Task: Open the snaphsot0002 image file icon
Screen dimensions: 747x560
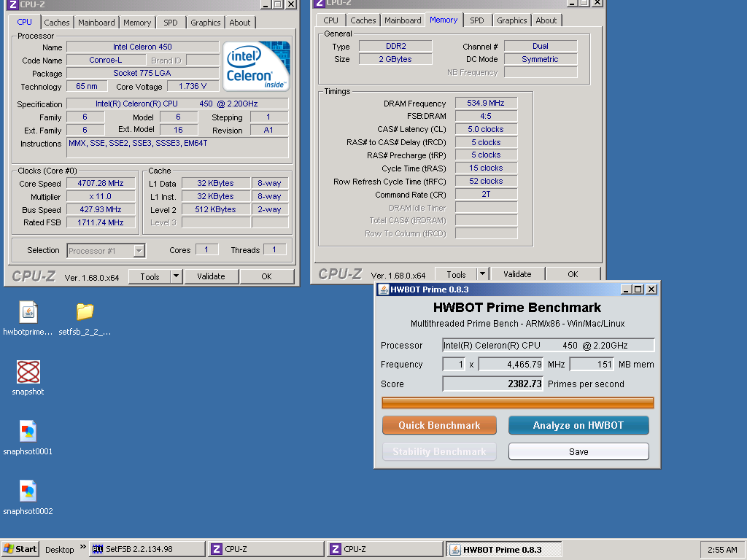Action: coord(28,491)
